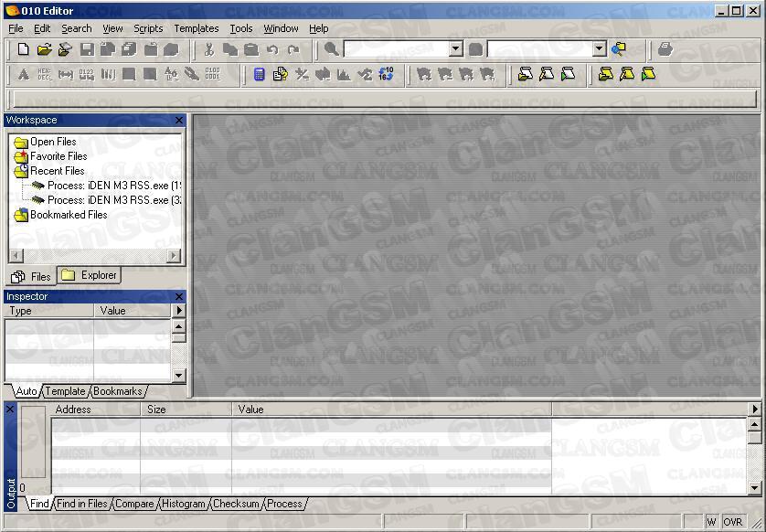Open the View menu
766x532 pixels.
click(x=112, y=28)
